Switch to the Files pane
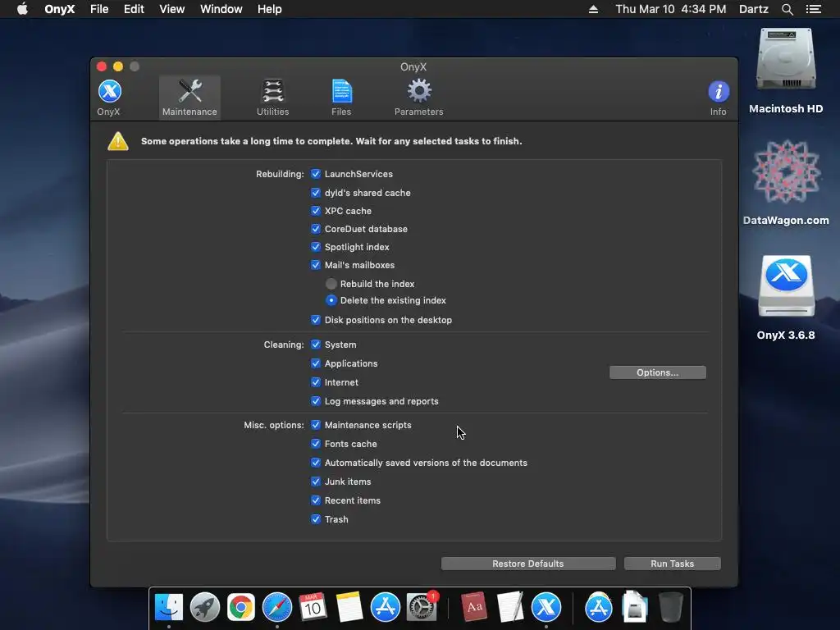This screenshot has height=630, width=840. point(341,98)
